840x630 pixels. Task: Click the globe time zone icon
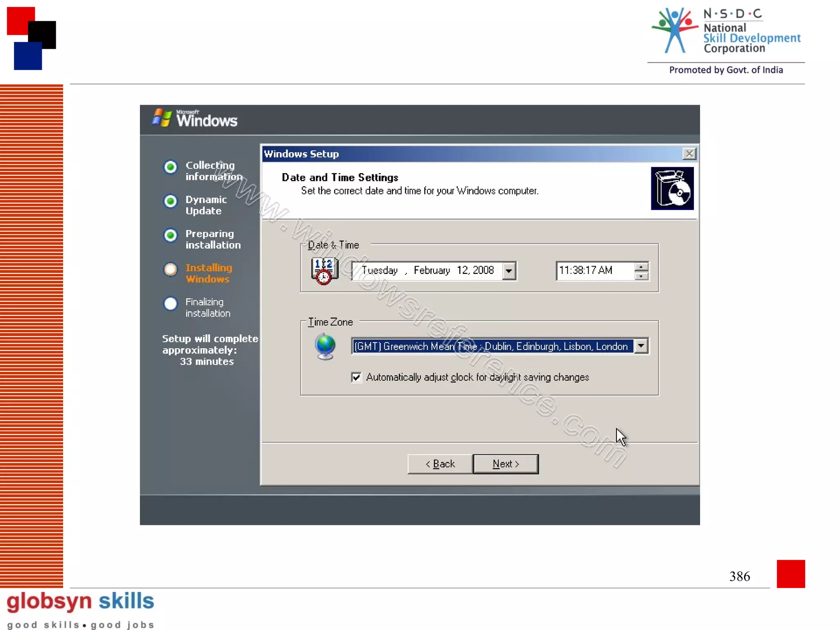(325, 346)
